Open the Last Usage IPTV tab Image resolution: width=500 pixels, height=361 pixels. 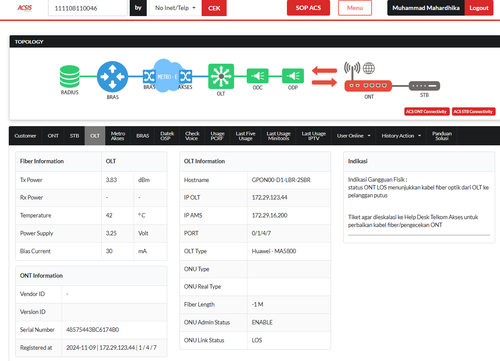[x=314, y=136]
